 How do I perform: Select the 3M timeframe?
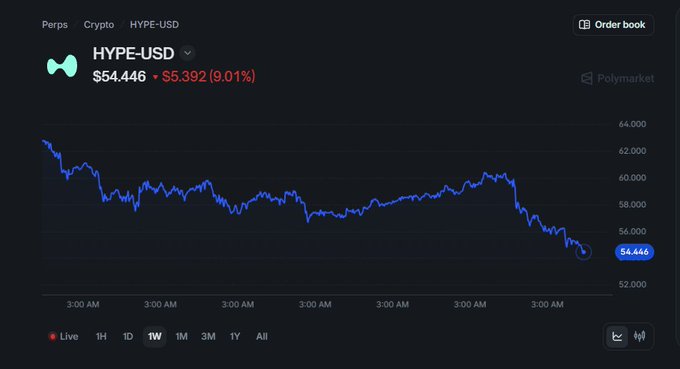(x=208, y=336)
